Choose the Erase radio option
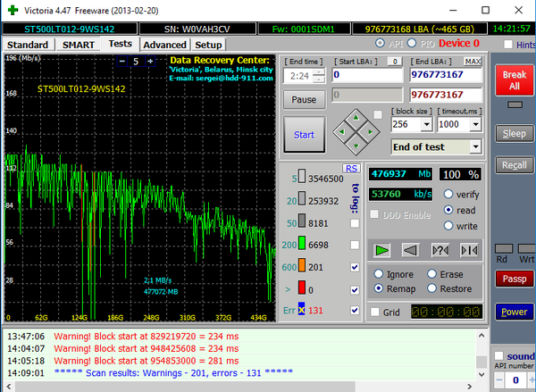This screenshot has height=392, width=536. coord(433,274)
